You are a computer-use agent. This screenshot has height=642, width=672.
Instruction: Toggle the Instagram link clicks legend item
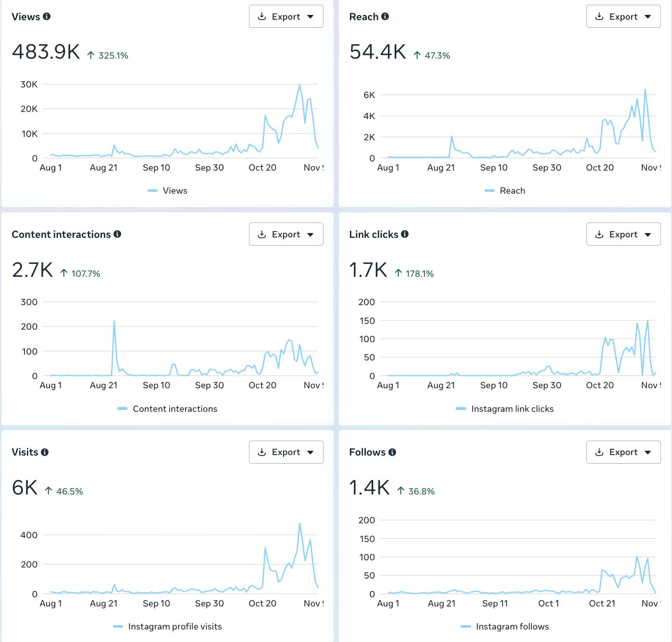point(505,409)
